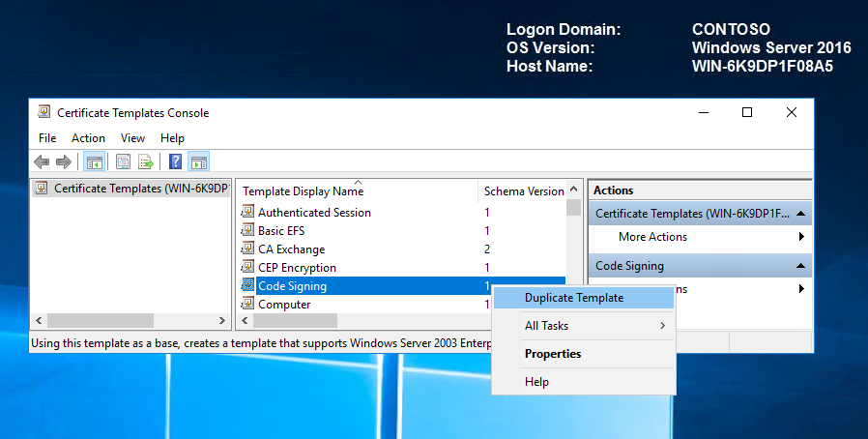Click the CA Exchange template icon
Image resolution: width=868 pixels, height=439 pixels.
247,249
